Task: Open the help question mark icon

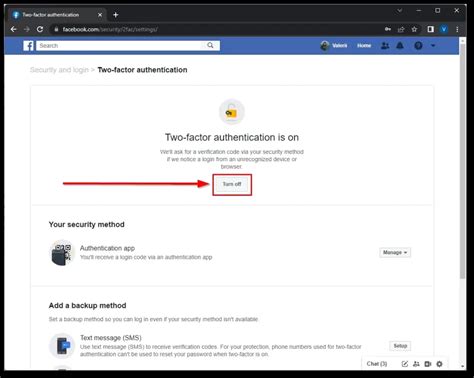Action: pyautogui.click(x=418, y=46)
